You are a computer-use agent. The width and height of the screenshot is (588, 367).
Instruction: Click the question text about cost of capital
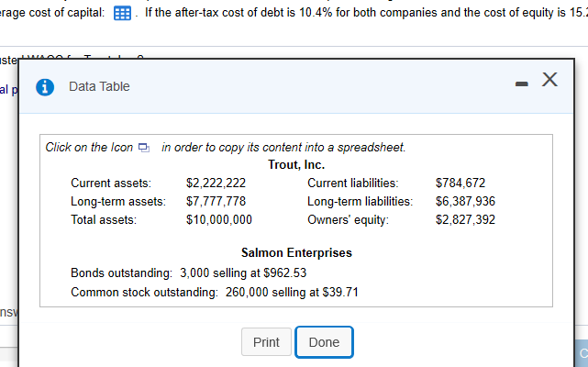[367, 14]
